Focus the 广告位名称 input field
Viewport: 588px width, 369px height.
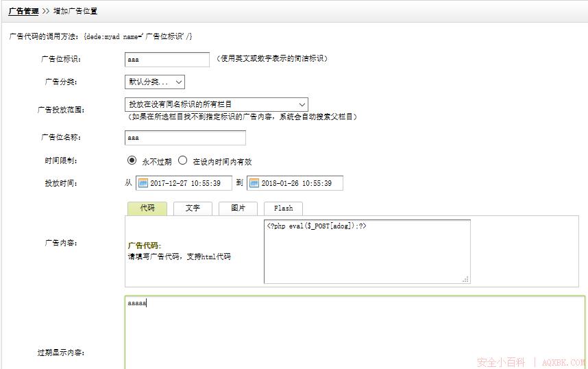185,138
